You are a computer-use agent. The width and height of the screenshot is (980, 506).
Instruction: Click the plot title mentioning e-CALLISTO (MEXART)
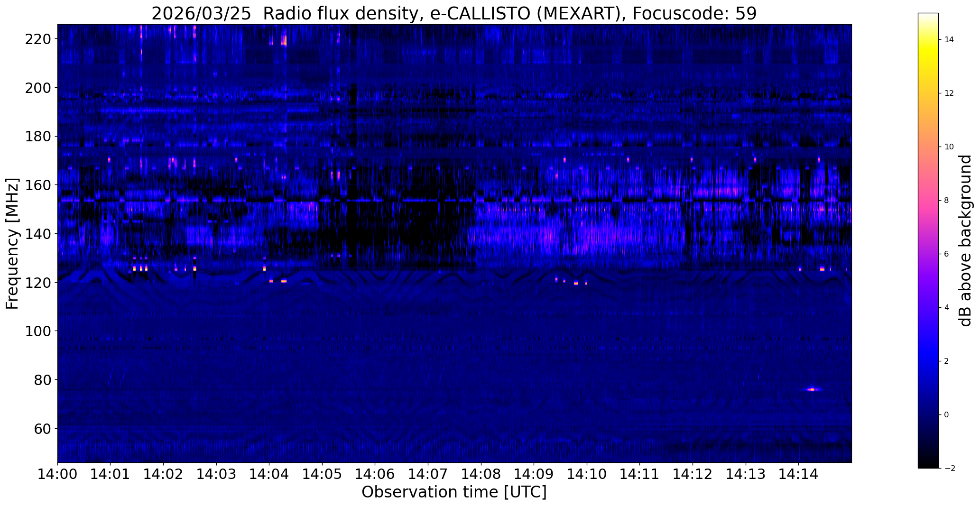click(454, 14)
